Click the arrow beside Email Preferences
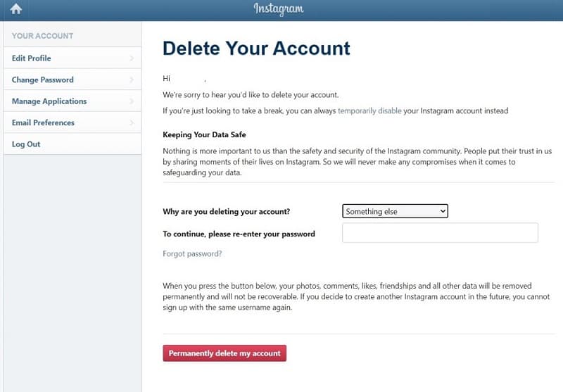 click(132, 123)
